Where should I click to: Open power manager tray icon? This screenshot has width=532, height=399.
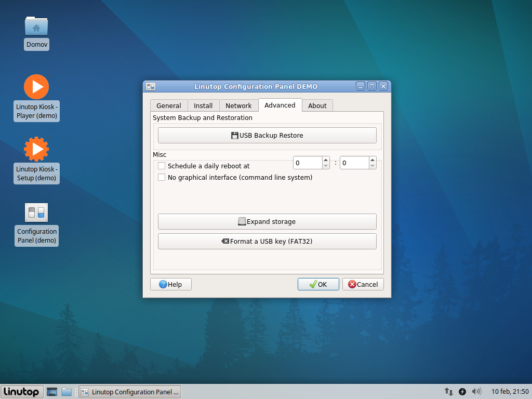point(462,392)
